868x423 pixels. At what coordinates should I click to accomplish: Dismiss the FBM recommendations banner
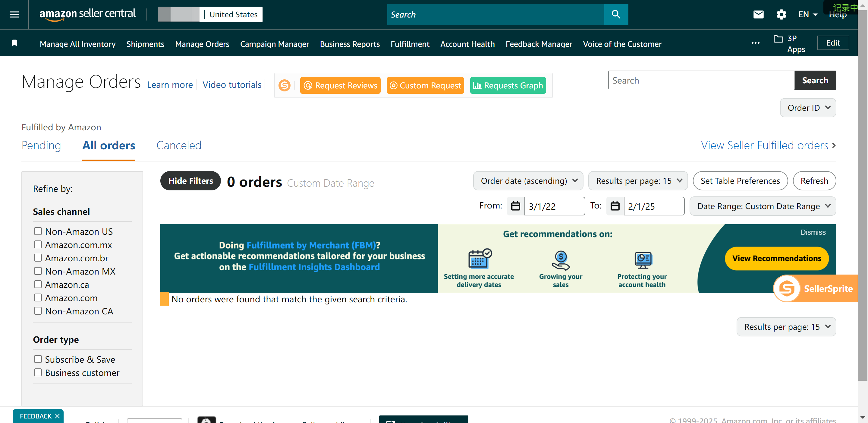[813, 232]
